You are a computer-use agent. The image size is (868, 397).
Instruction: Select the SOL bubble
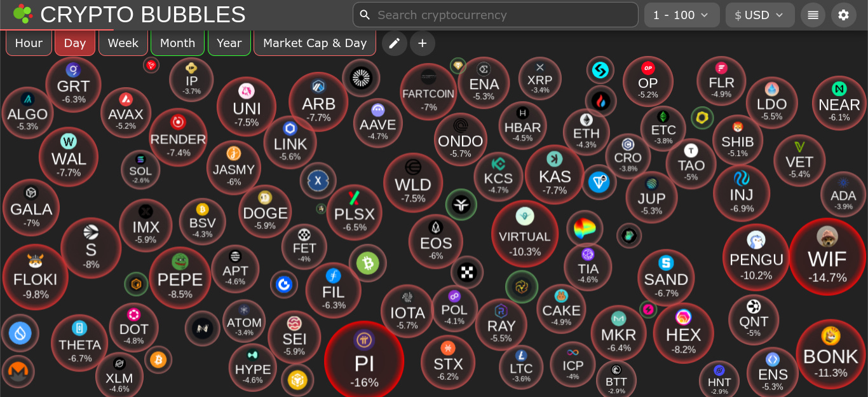point(140,169)
